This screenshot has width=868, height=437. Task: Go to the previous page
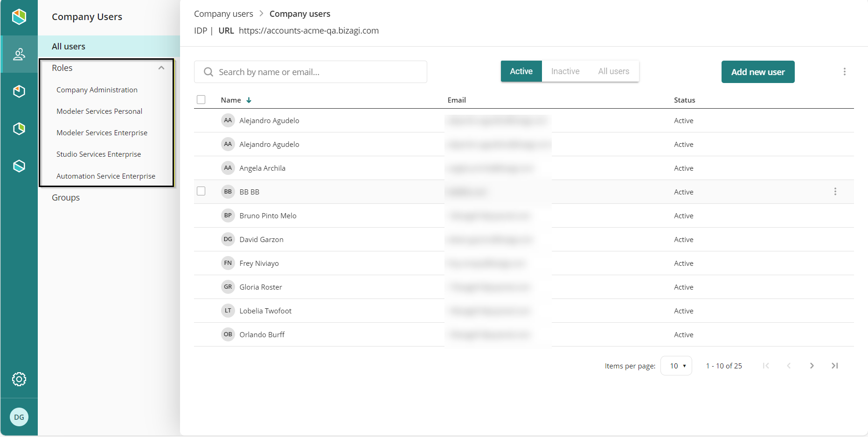789,366
